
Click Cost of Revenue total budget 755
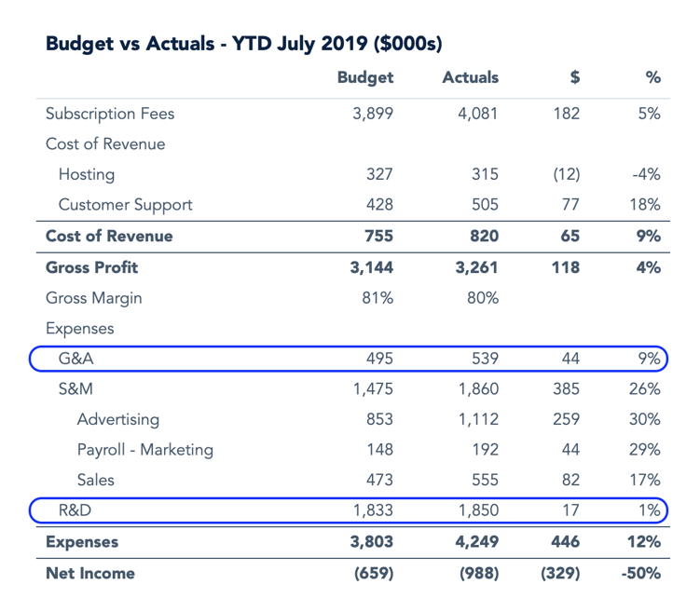tap(379, 236)
